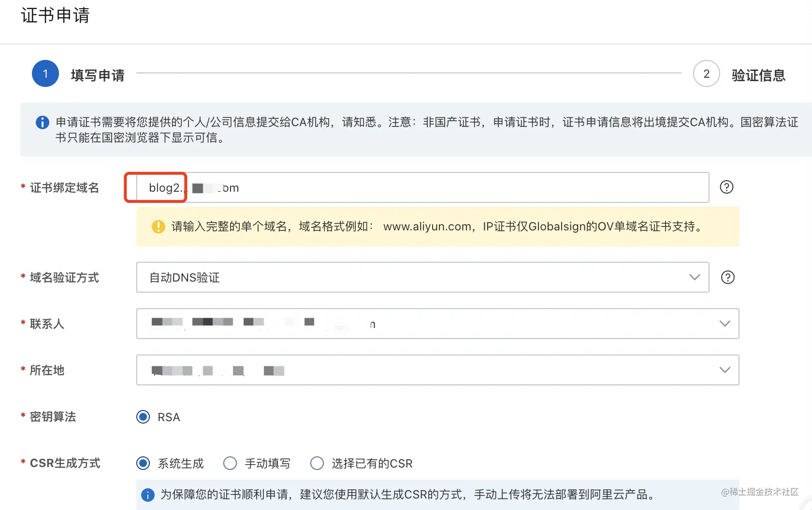This screenshot has height=510, width=812.
Task: Click yellow warning icon in domain hint
Action: point(159,227)
